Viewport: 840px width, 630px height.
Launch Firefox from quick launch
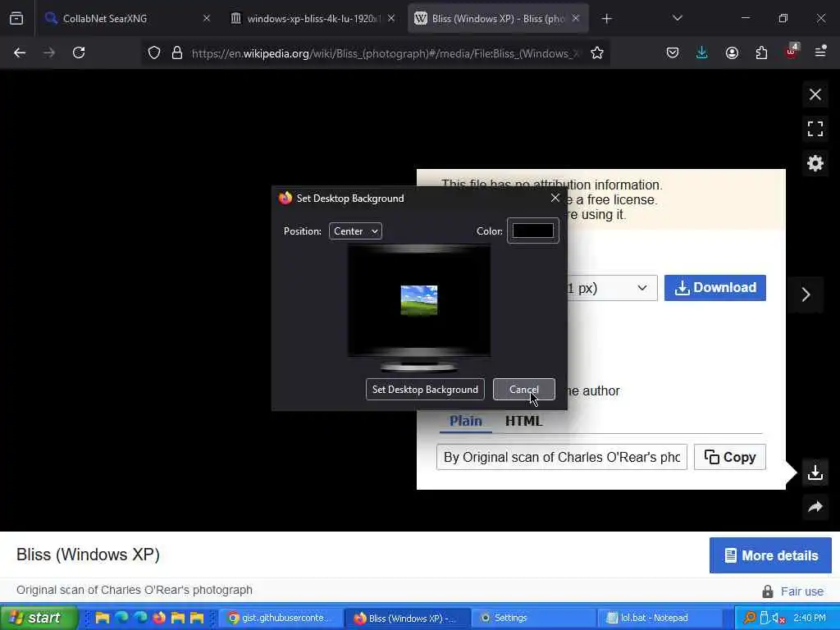pos(159,618)
